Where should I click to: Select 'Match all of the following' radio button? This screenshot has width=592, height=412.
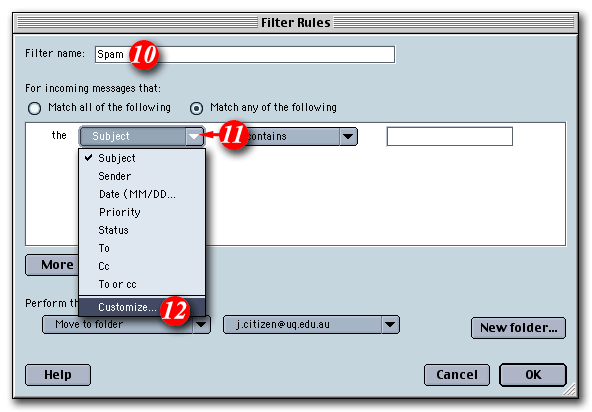pos(34,108)
